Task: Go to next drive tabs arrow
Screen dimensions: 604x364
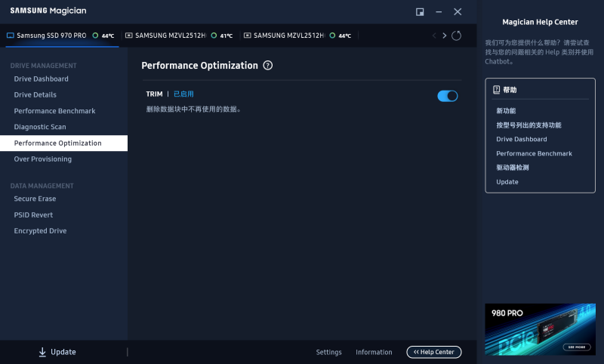Action: 445,35
